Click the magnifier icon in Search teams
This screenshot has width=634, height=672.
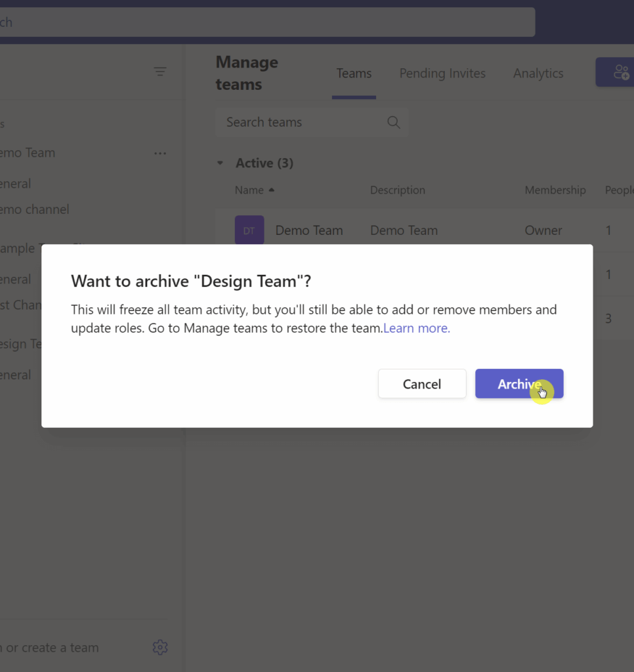394,122
